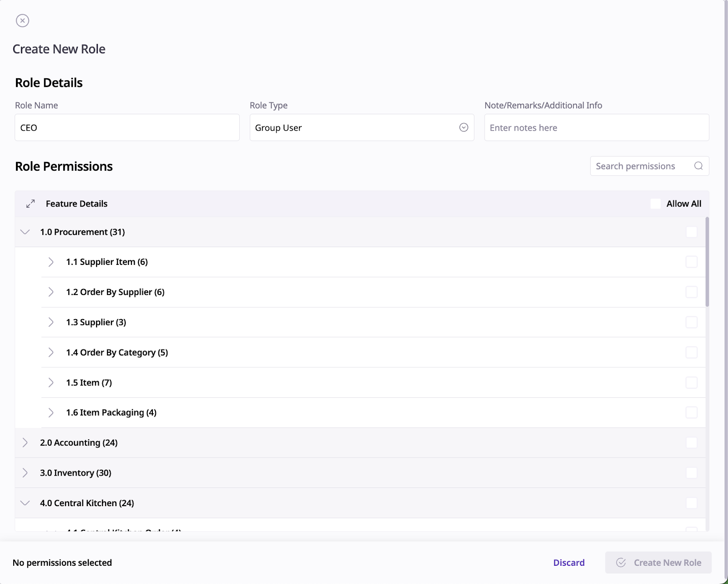Focus the Role Name input field
This screenshot has height=584, width=728.
coord(127,128)
